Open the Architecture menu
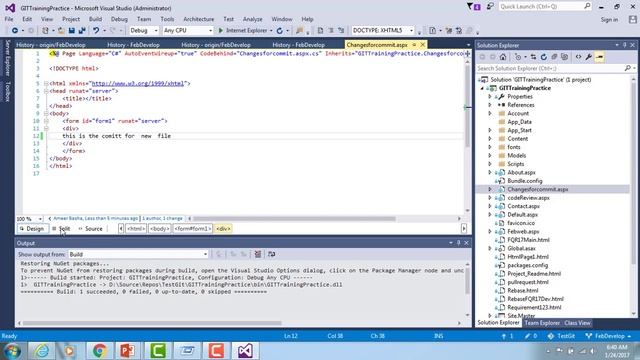Screen dimensions: 640x360 pos(198,19)
